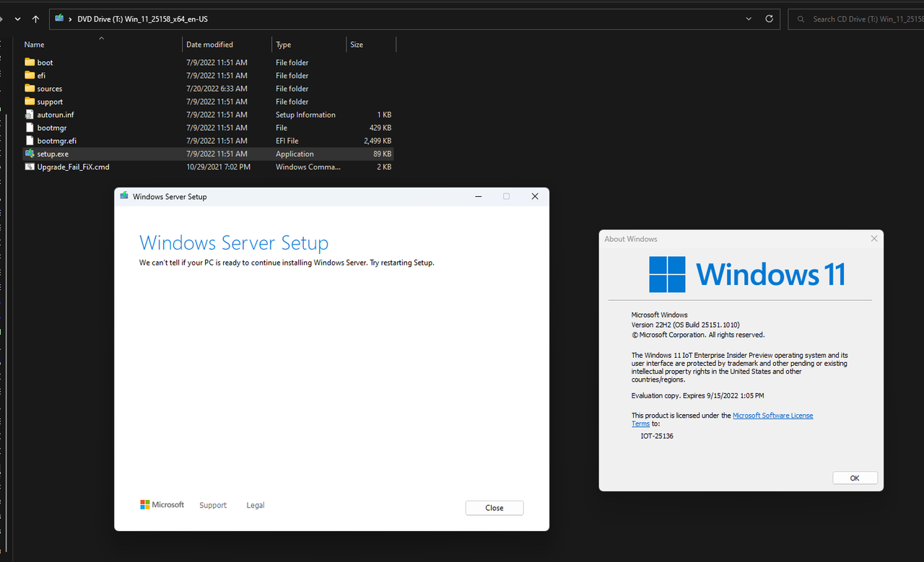The image size is (924, 562).
Task: Select the boot folder icon
Action: coord(30,62)
